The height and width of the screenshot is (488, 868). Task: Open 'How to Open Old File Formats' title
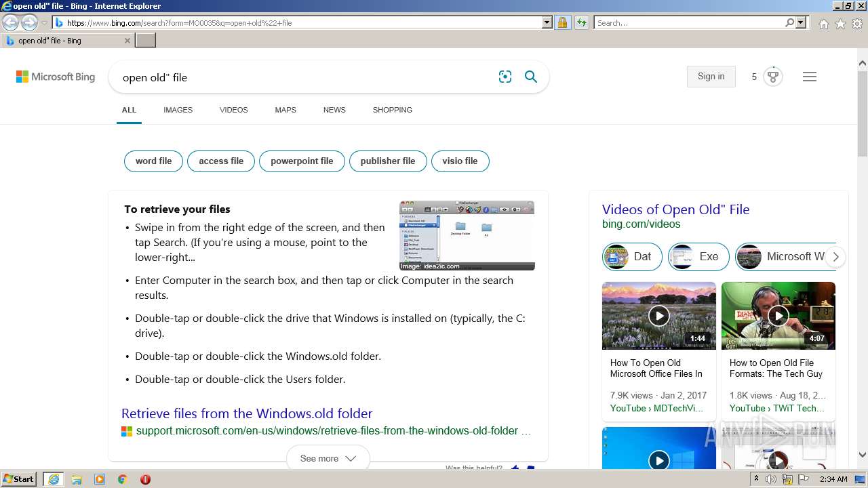pyautogui.click(x=776, y=368)
